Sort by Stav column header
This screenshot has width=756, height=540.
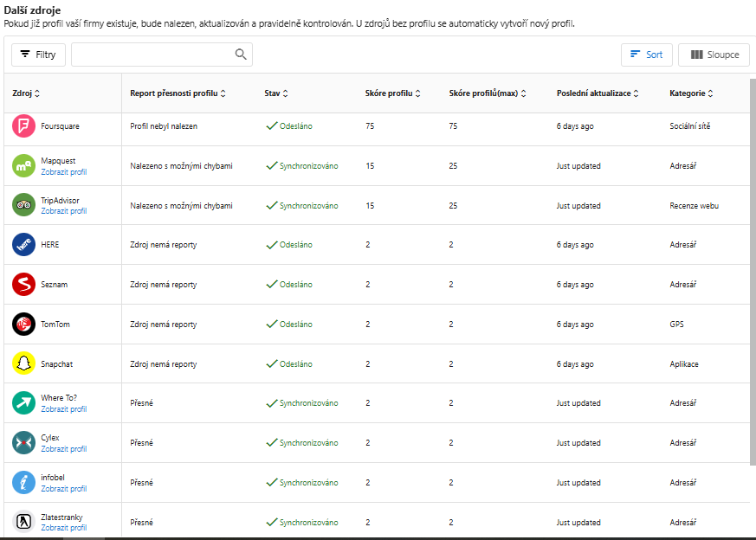point(276,93)
